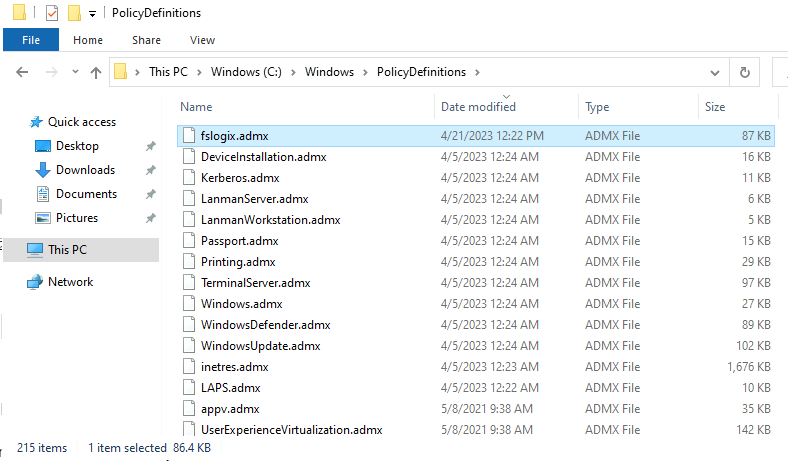
Task: Open Pictures in navigation pane
Action: click(x=77, y=218)
